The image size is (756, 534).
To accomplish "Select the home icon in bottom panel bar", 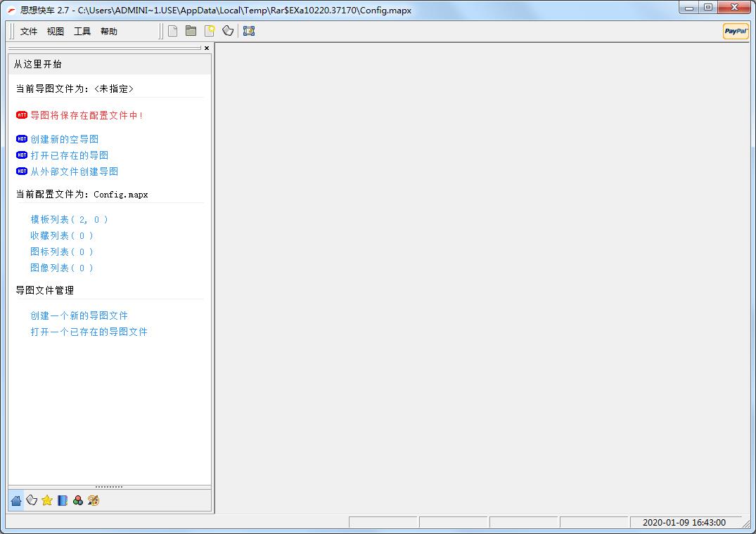I will click(16, 500).
